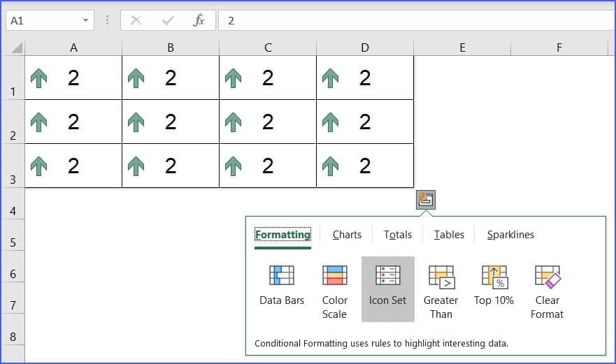The width and height of the screenshot is (616, 364).
Task: Select cell C3
Action: tap(268, 166)
